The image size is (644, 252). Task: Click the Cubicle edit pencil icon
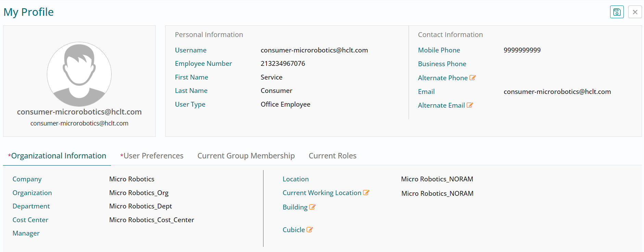pyautogui.click(x=310, y=230)
